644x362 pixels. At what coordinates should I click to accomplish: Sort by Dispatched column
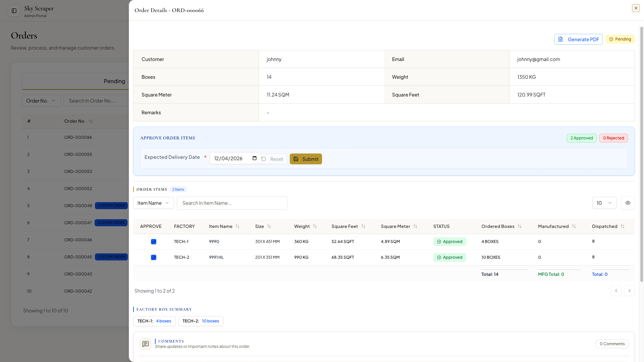623,226
